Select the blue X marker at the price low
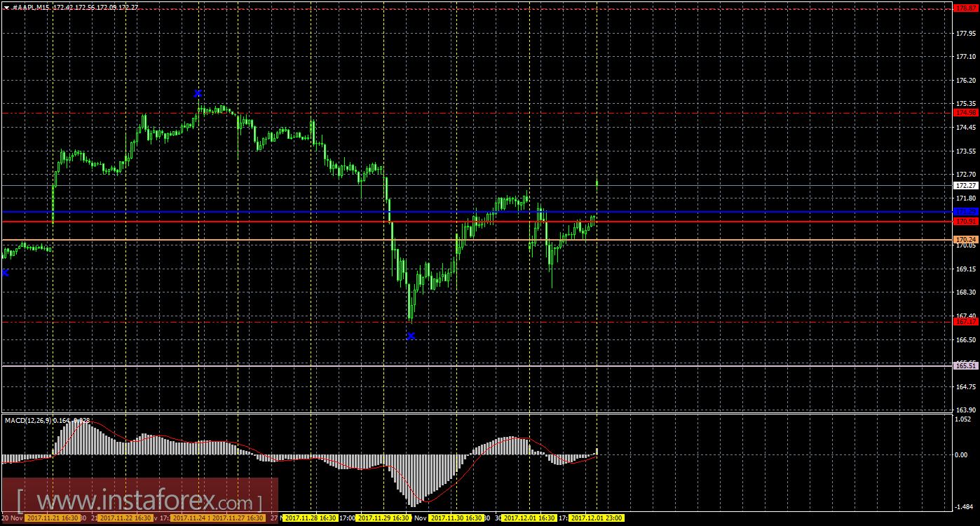Viewport: 980px width, 526px height. click(x=411, y=336)
